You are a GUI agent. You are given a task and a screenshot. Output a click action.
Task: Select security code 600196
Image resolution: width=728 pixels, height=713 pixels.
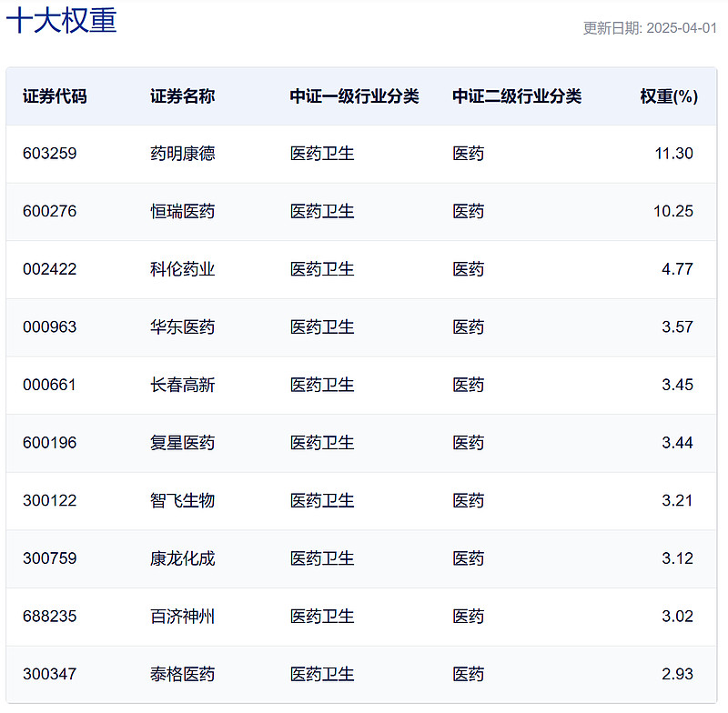click(50, 443)
